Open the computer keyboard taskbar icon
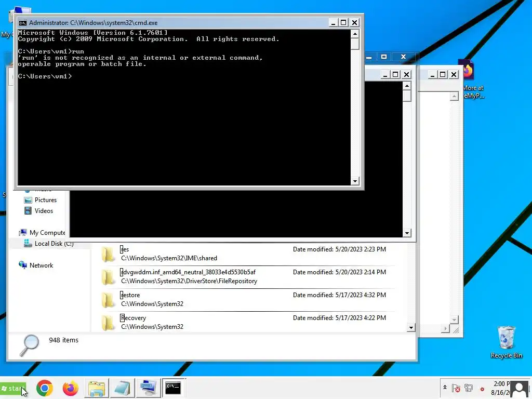This screenshot has height=399, width=532. (148, 388)
